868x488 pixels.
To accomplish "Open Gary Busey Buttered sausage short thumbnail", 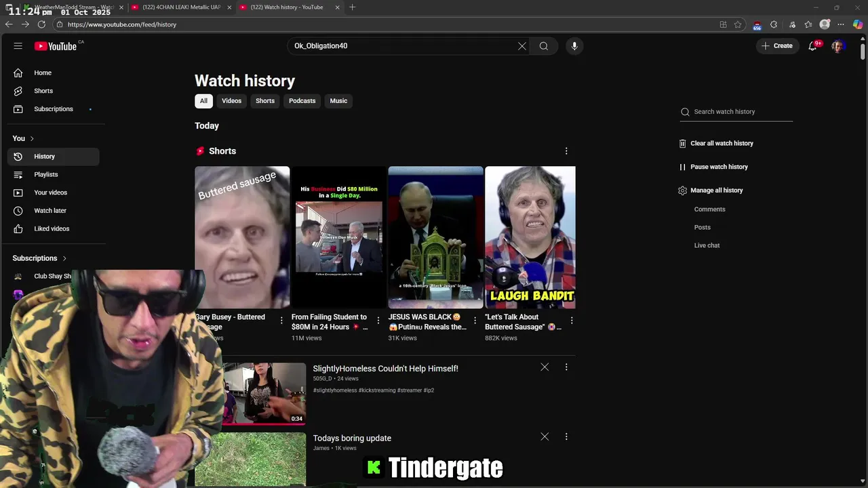I will click(x=242, y=237).
